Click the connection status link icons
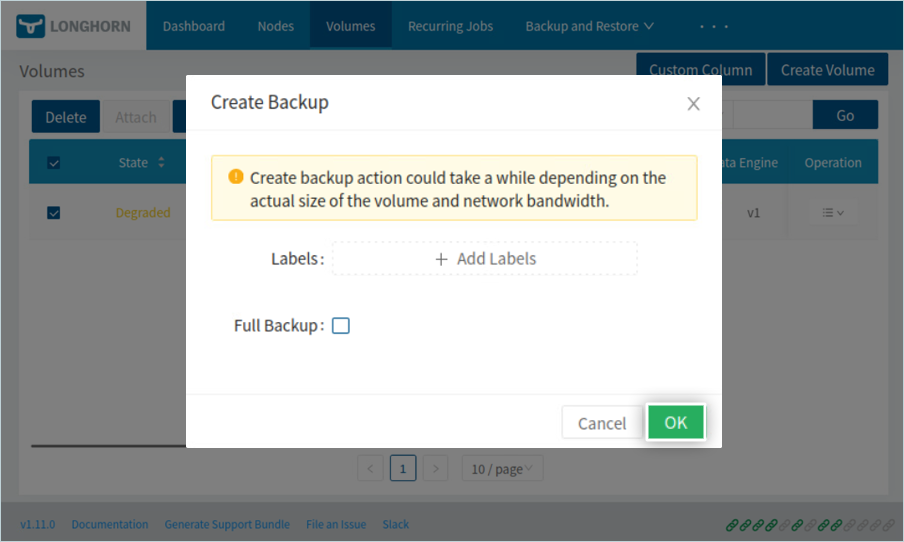904x542 pixels. tap(810, 524)
